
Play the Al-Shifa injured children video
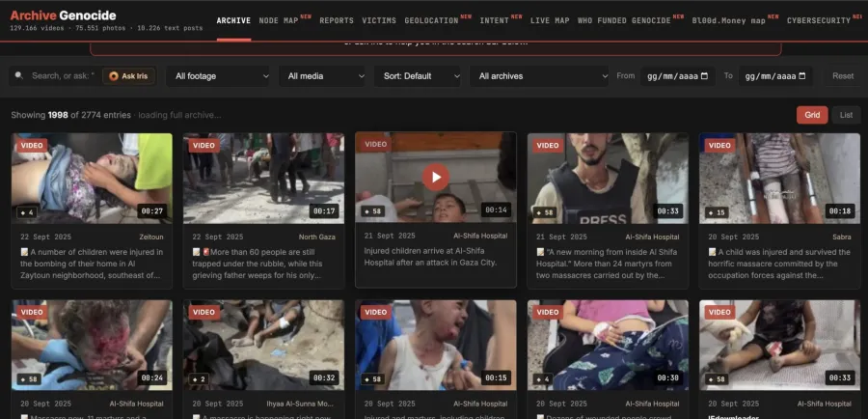[x=436, y=177]
